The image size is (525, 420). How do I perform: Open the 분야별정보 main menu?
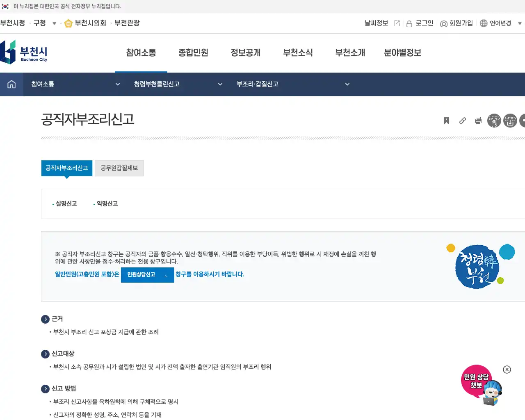tap(402, 52)
